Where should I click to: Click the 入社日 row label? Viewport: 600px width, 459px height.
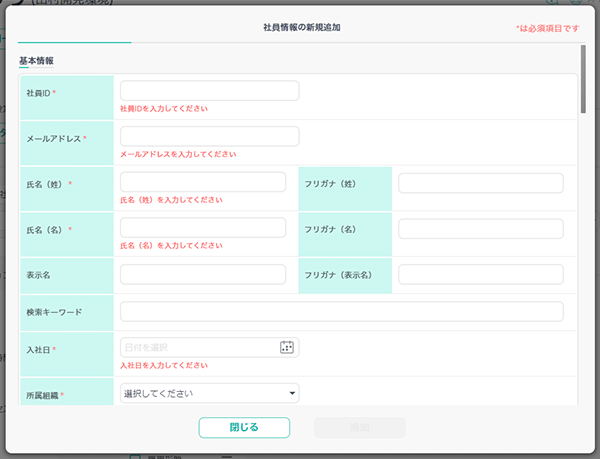[x=40, y=350]
